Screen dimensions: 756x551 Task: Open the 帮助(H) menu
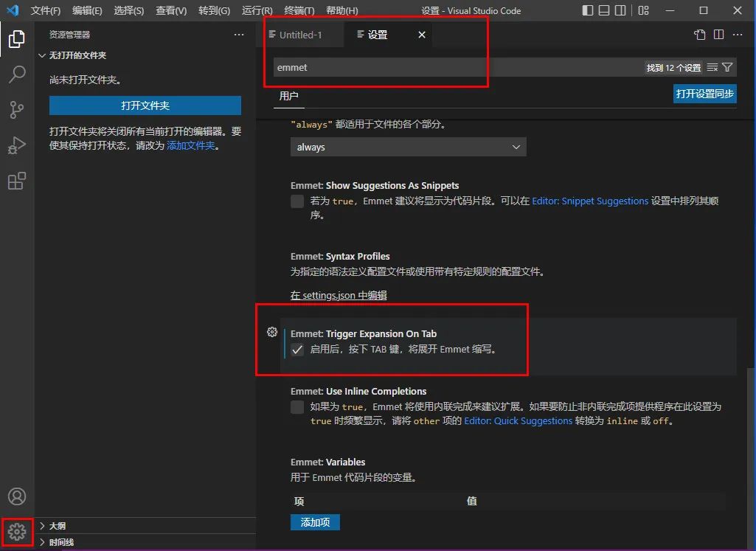[341, 10]
